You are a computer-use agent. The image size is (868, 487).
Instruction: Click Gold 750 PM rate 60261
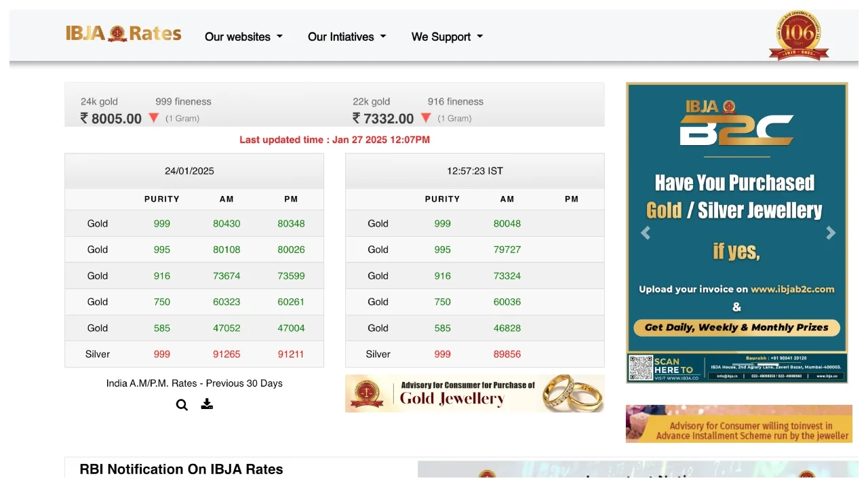click(x=291, y=302)
